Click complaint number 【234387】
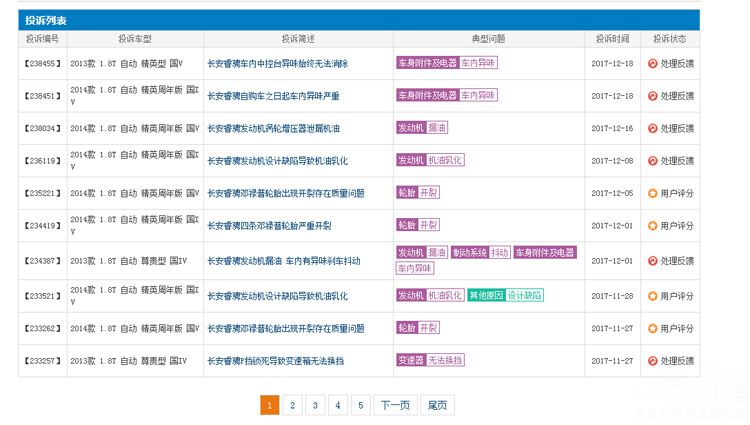This screenshot has width=750, height=425. click(x=43, y=261)
